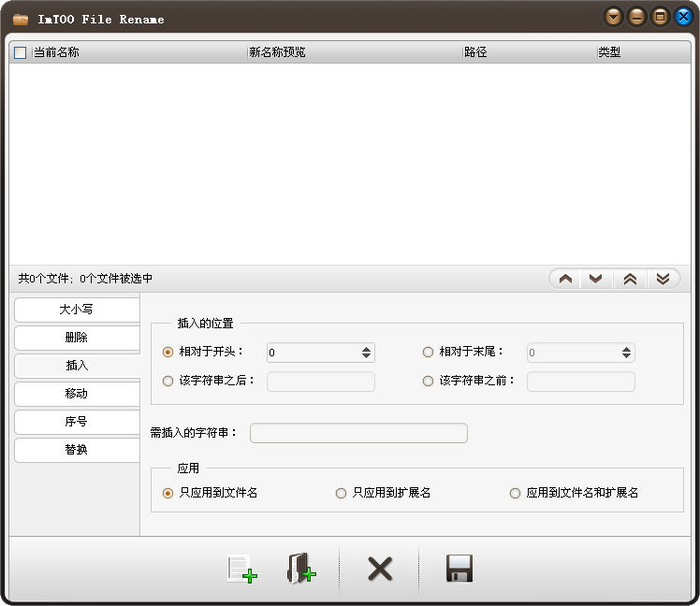Open the 大小写 tab
700x606 pixels.
pos(77,310)
